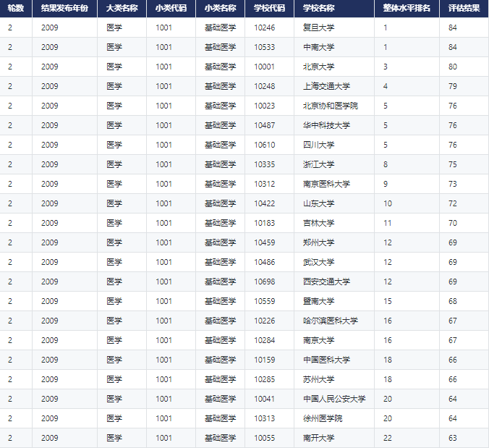Click school code 10486
This screenshot has width=489, height=448.
pos(265,263)
